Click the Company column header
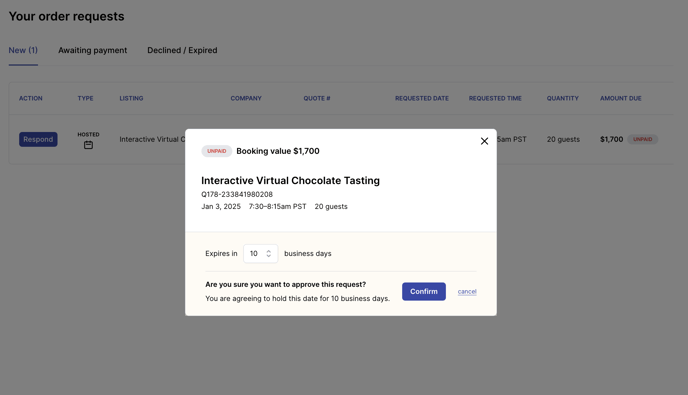Screen dimensions: 688x395 246,98
